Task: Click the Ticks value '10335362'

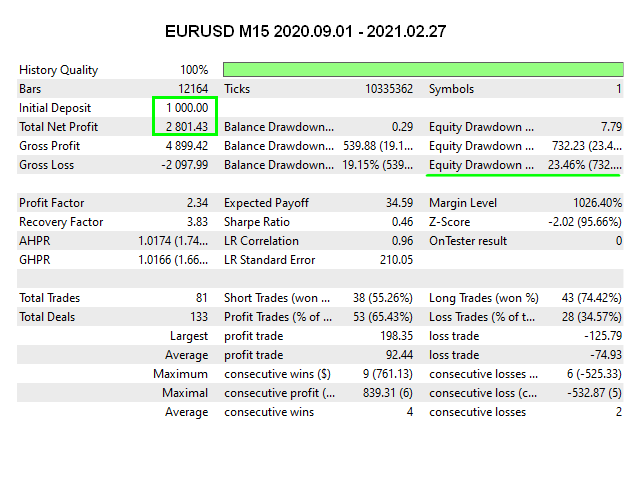Action: point(389,89)
